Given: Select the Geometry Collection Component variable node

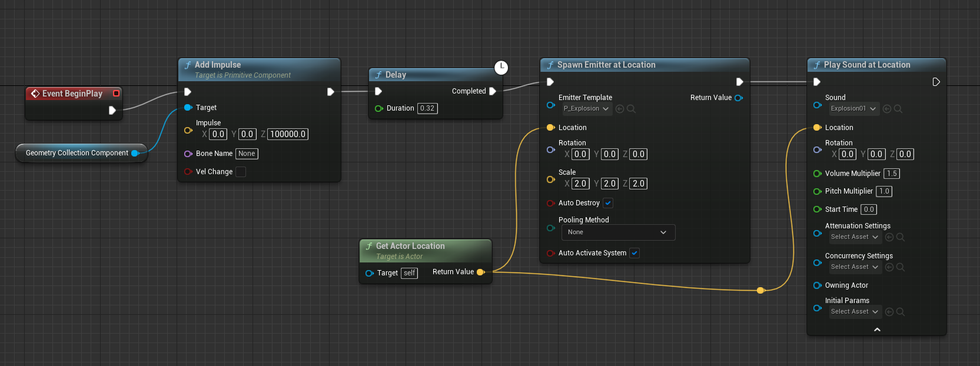Looking at the screenshot, I should tap(77, 153).
